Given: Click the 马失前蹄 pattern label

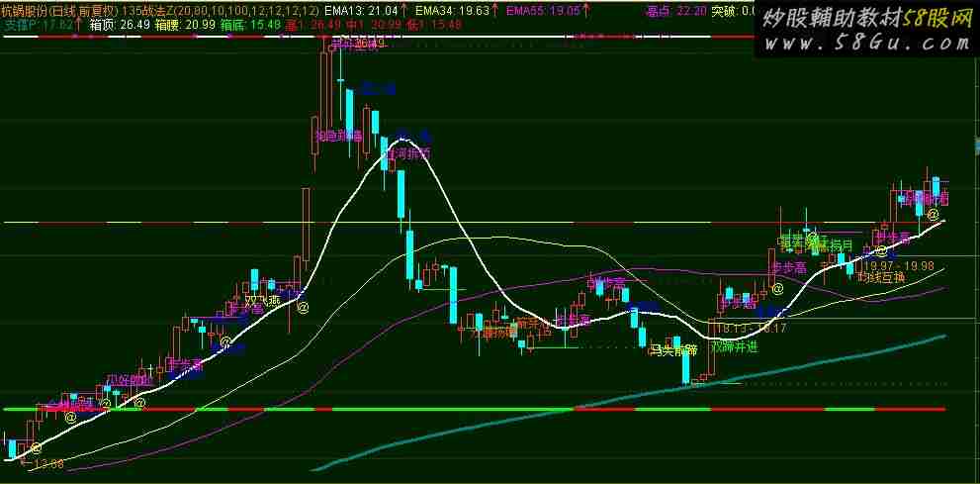Looking at the screenshot, I should tap(672, 350).
